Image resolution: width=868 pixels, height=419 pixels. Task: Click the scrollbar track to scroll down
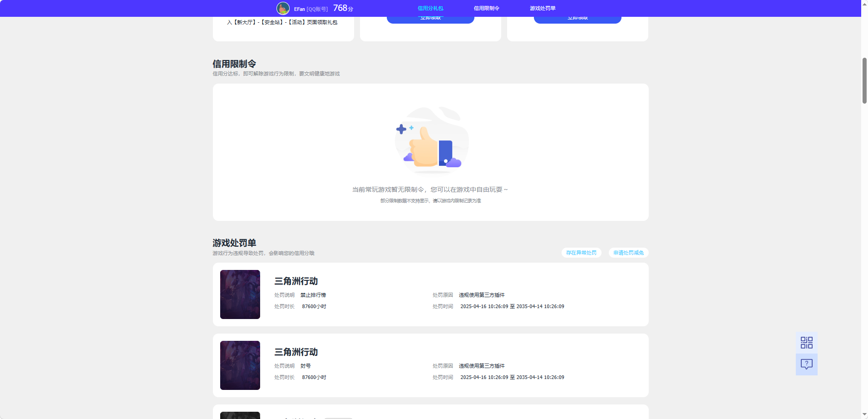click(x=864, y=227)
